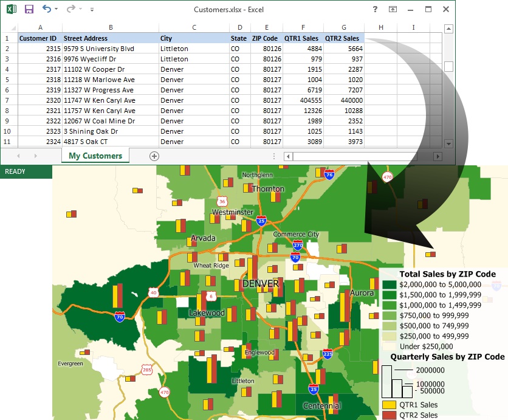Open Excel Help question mark icon
The width and height of the screenshot is (508, 420).
375,9
